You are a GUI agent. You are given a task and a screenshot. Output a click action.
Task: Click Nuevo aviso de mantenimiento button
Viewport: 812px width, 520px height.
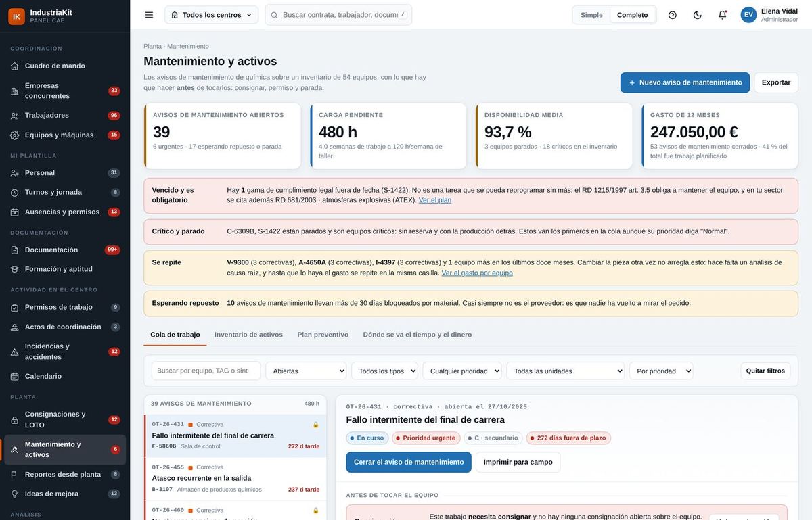point(685,82)
